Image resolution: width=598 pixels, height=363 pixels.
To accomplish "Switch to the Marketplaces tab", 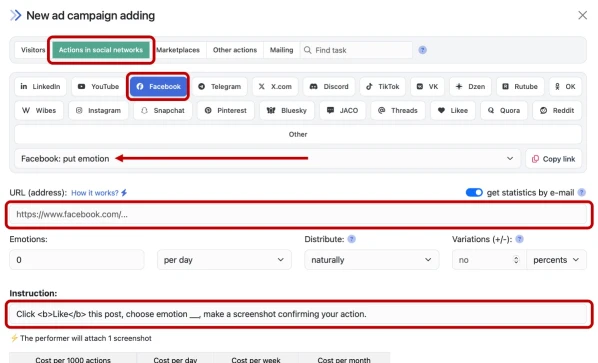I will tap(178, 50).
